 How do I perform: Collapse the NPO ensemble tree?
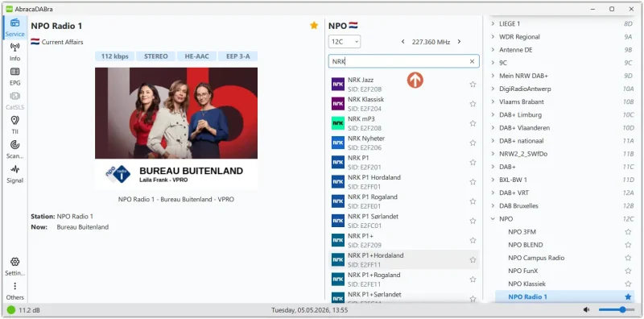(493, 218)
